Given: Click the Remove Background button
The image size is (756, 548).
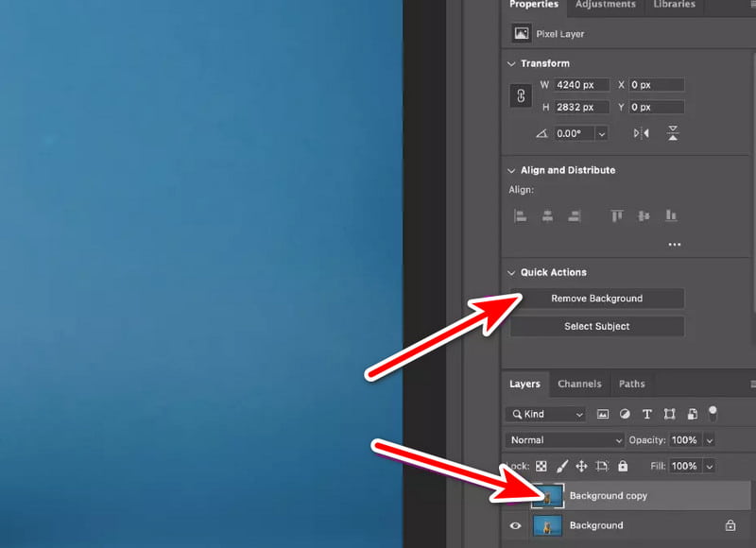Looking at the screenshot, I should [596, 299].
